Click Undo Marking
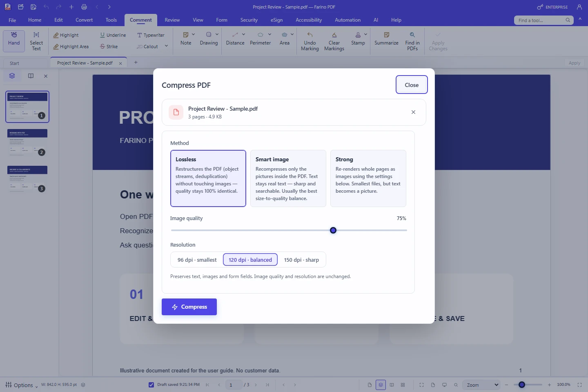This screenshot has height=392, width=588. (x=310, y=42)
